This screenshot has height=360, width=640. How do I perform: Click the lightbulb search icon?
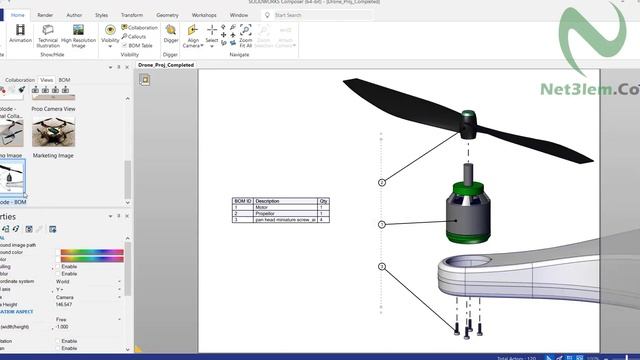pos(267,15)
